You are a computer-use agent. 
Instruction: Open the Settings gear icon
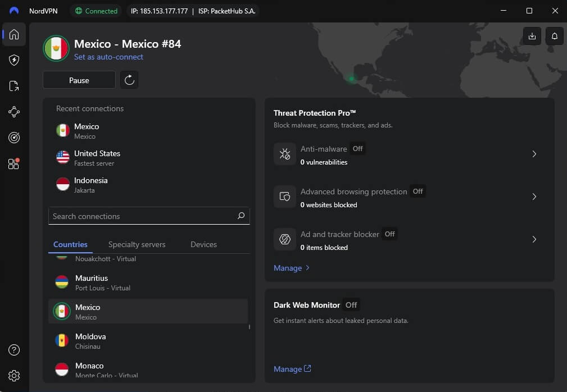click(14, 376)
